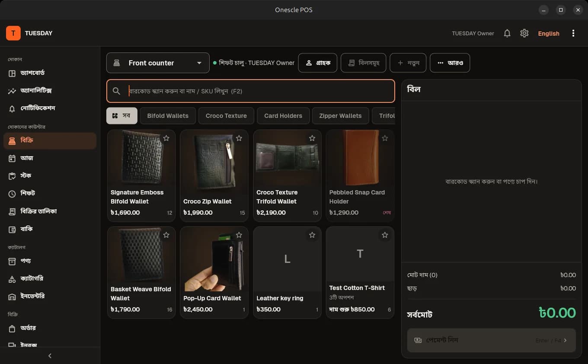Open the আরও more-options button
Screen dimensions: 588x364
tap(450, 63)
